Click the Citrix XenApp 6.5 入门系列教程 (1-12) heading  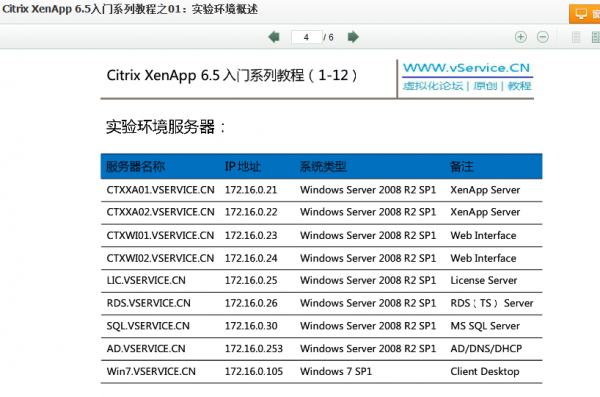click(232, 75)
